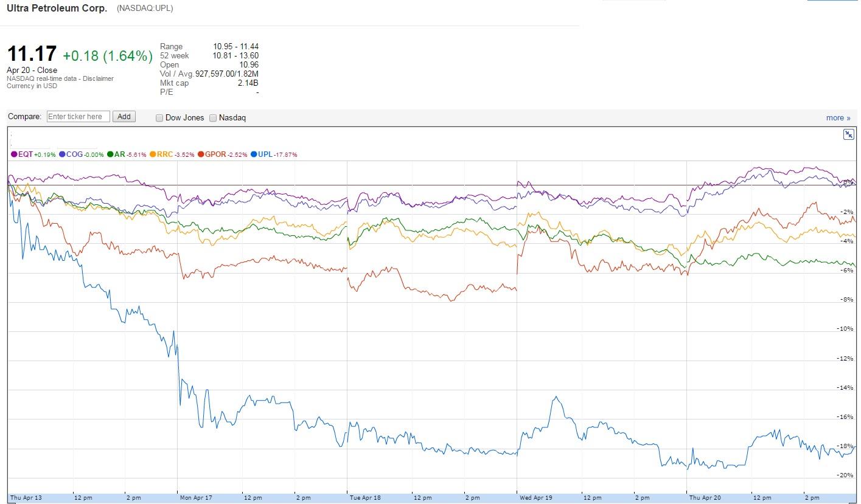Select the RRC ticker label in legend
This screenshot has height=504, width=861.
pyautogui.click(x=165, y=154)
